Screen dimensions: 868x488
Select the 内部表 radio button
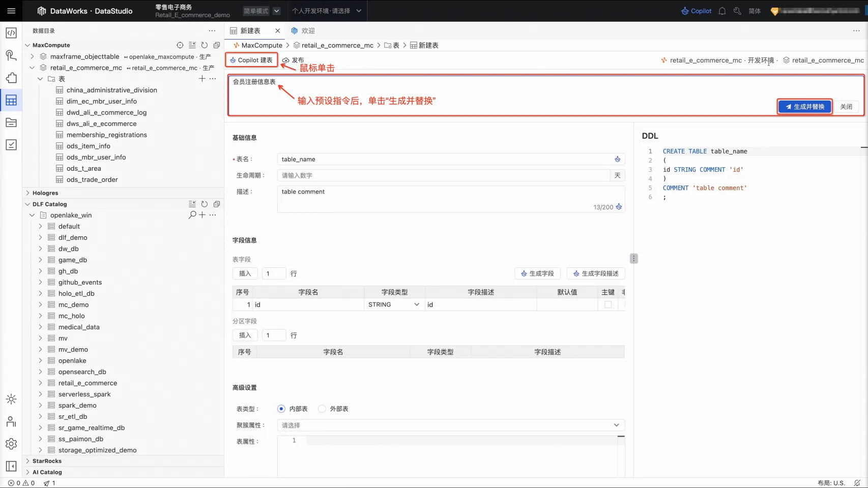click(x=281, y=409)
